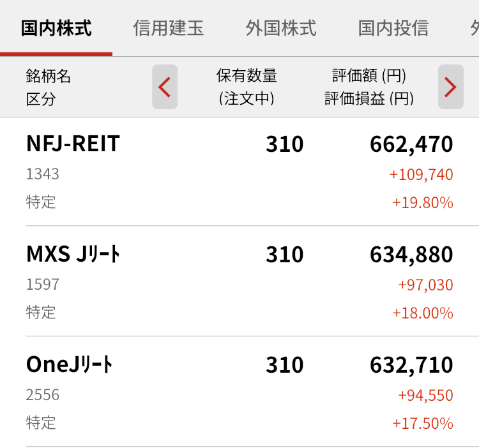Click OneJリート valuation 632,710
Screen dimensions: 479x448
pos(411,365)
